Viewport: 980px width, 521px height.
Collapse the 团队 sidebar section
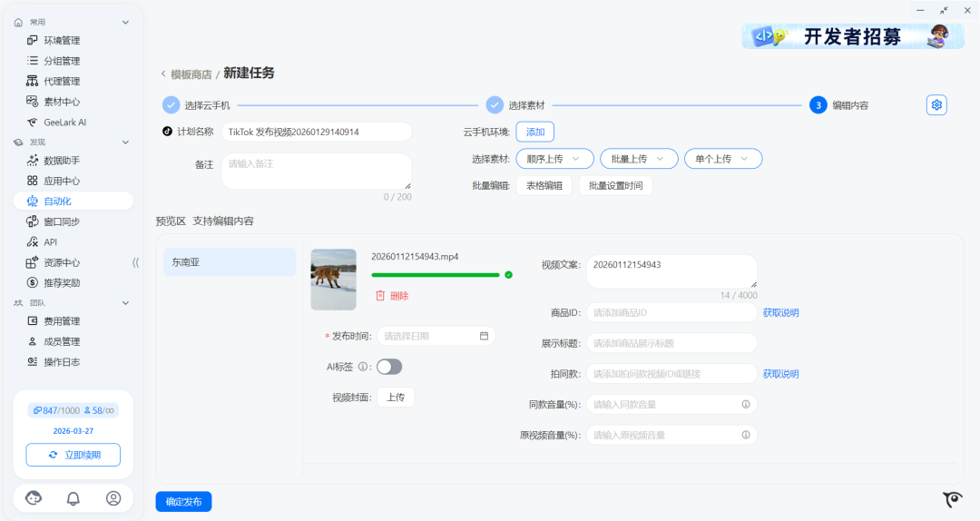click(125, 303)
